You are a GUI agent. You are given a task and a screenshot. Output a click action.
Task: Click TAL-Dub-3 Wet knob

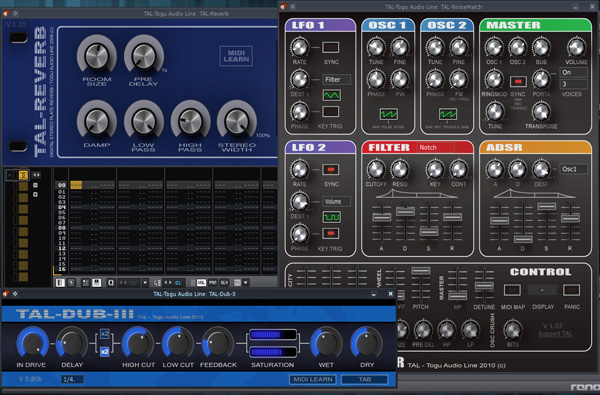[326, 343]
